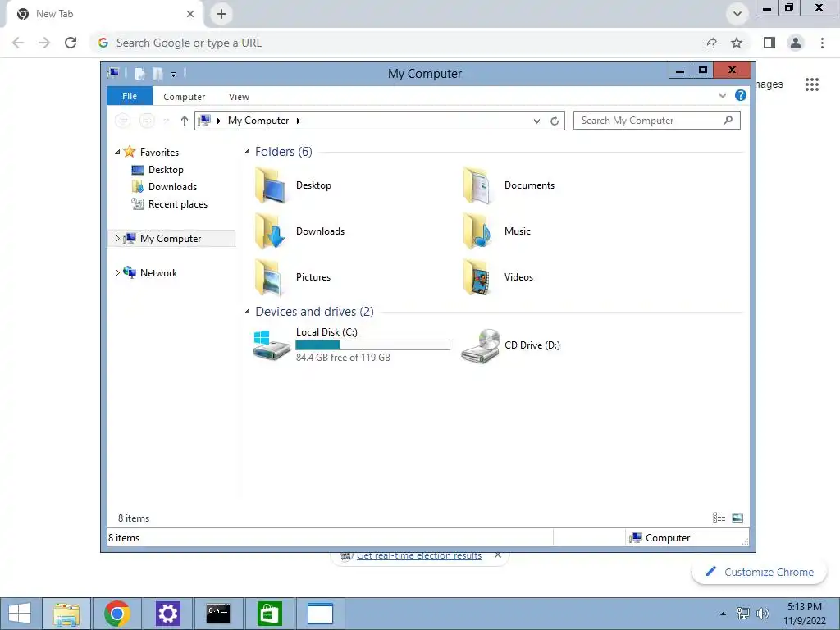840x630 pixels.
Task: Click Properties icon in quick access toolbar
Action: click(x=139, y=73)
